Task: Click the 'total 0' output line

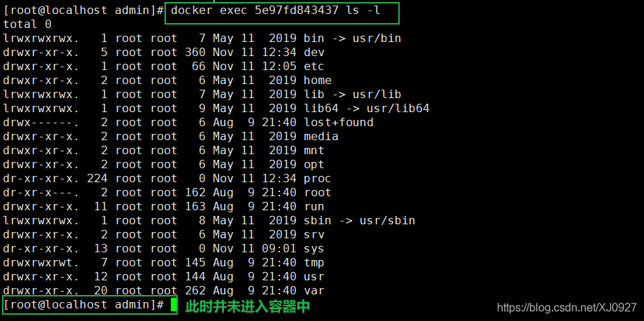Action: (27, 25)
